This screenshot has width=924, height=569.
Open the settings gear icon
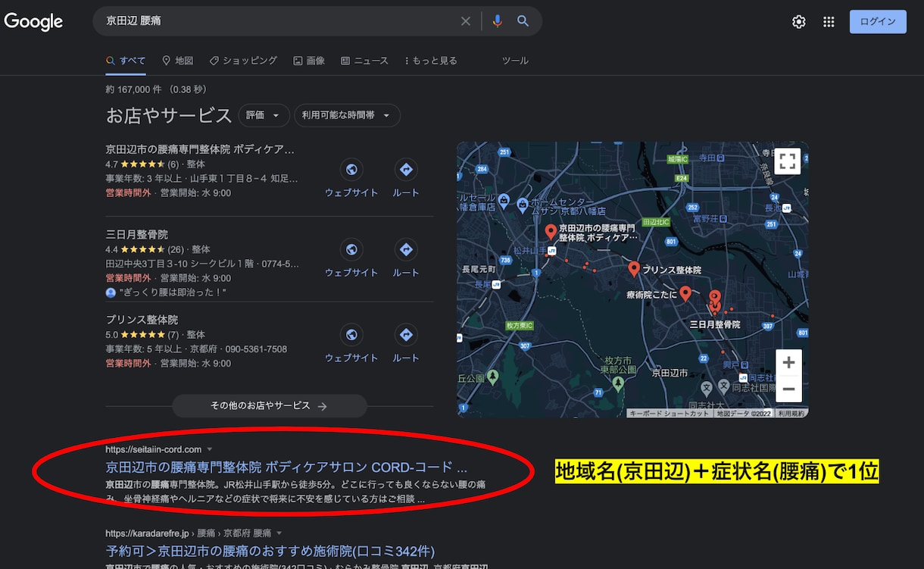point(798,22)
